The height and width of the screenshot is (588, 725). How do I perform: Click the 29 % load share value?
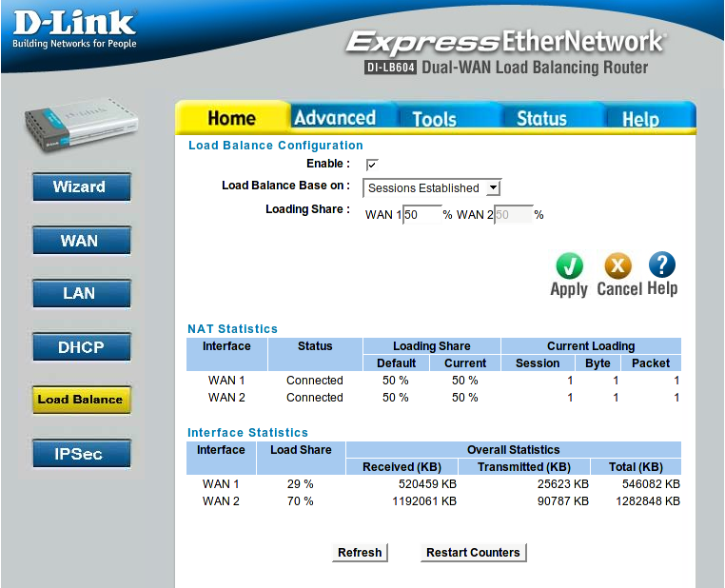click(x=300, y=484)
